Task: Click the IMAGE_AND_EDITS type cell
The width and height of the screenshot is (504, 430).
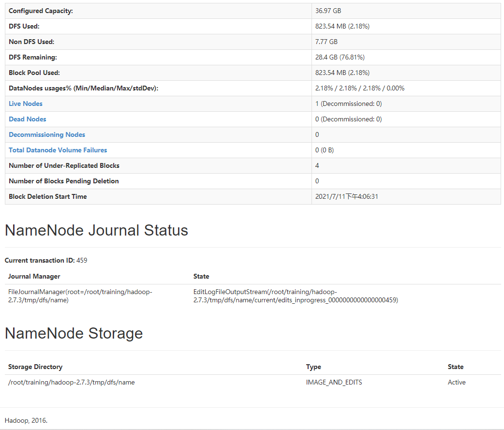Action: tap(334, 382)
